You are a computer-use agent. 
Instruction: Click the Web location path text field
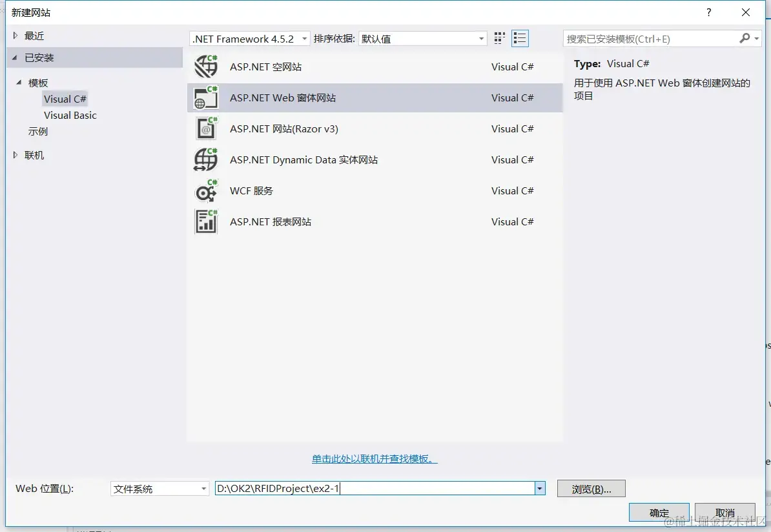pyautogui.click(x=375, y=489)
